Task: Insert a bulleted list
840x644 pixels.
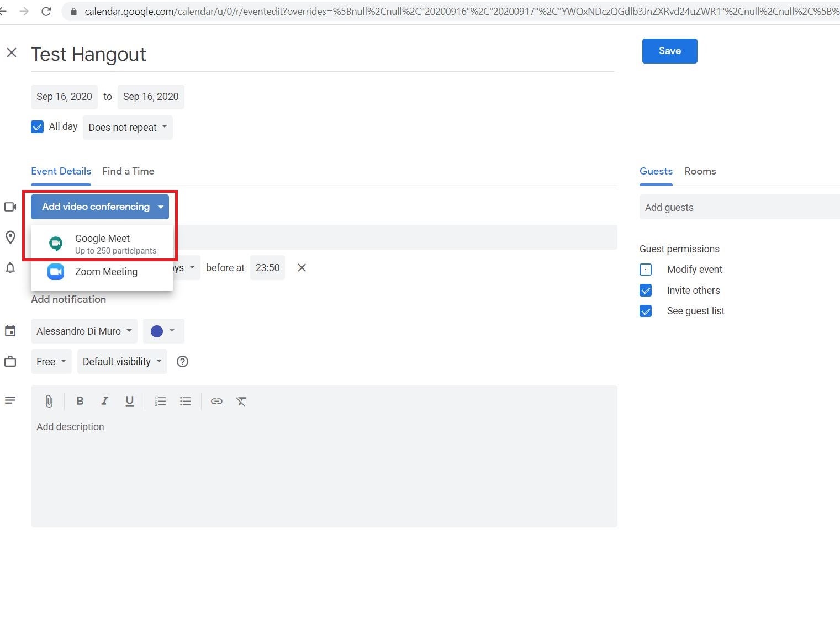Action: [186, 402]
